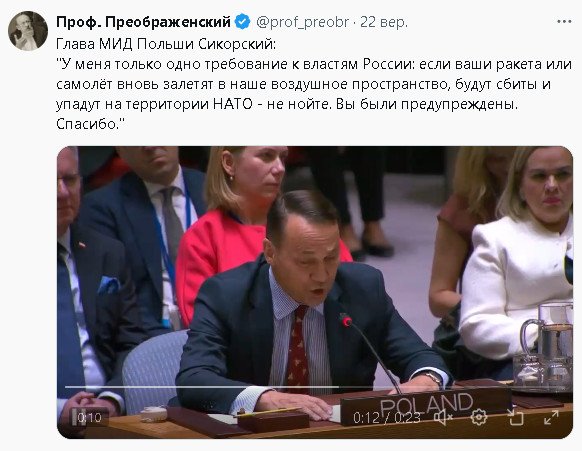The height and width of the screenshot is (451, 582).
Task: Open Проф. Преображенский profile avatar
Action: pos(28,30)
